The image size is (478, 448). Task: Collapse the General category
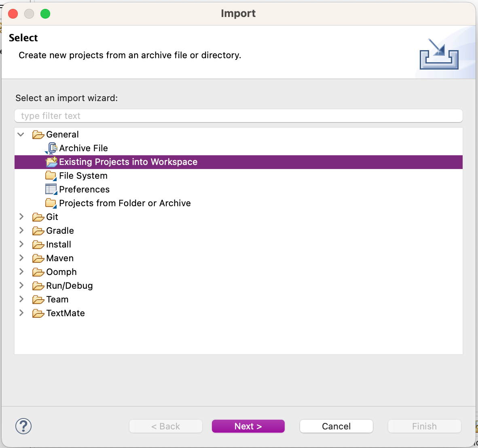21,135
